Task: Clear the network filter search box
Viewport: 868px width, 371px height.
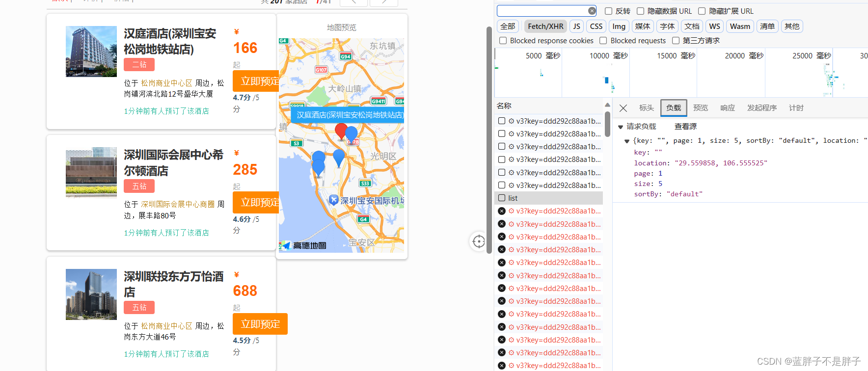Action: tap(592, 11)
